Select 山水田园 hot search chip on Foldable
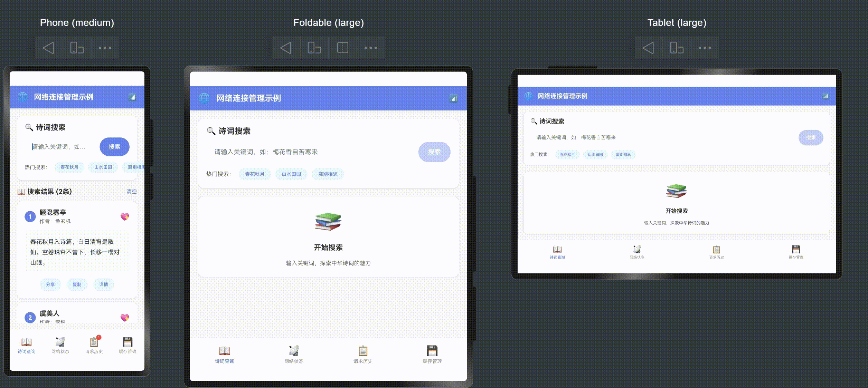 [x=291, y=174]
